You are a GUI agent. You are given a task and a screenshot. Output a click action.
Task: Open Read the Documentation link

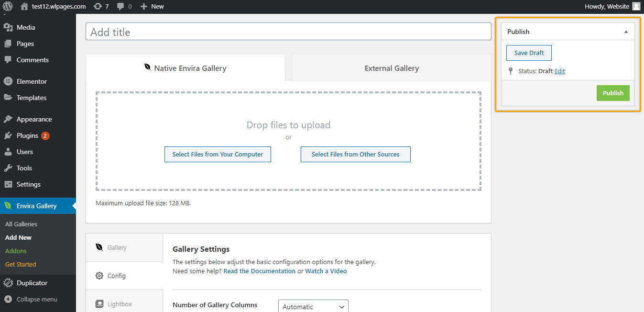tap(260, 271)
